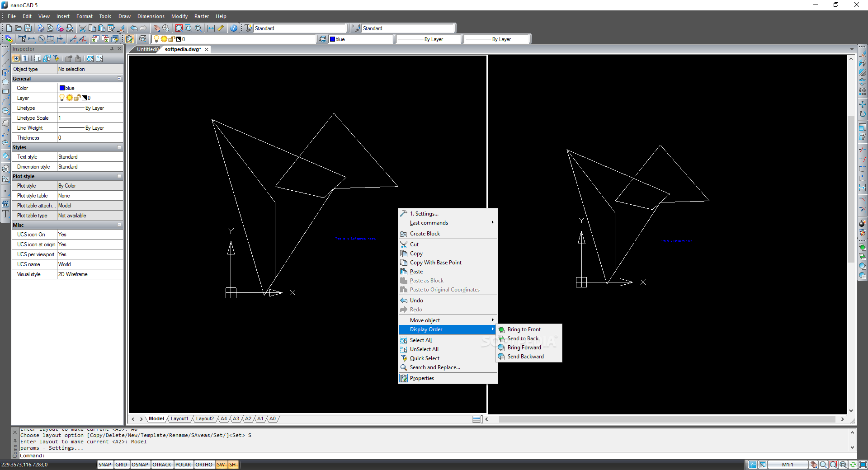Screen dimensions: 868x470
Task: Click the Inspector properties toolbar icon
Action: pyautogui.click(x=130, y=39)
